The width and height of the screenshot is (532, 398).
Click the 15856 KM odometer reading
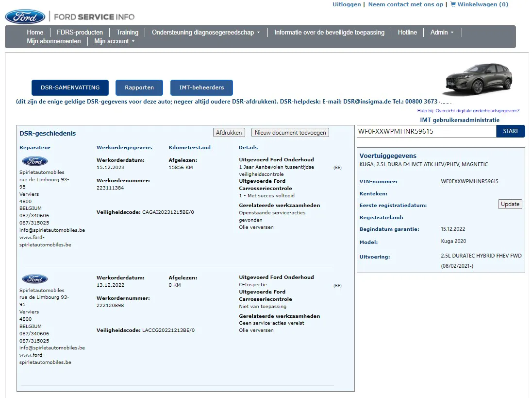pos(181,168)
